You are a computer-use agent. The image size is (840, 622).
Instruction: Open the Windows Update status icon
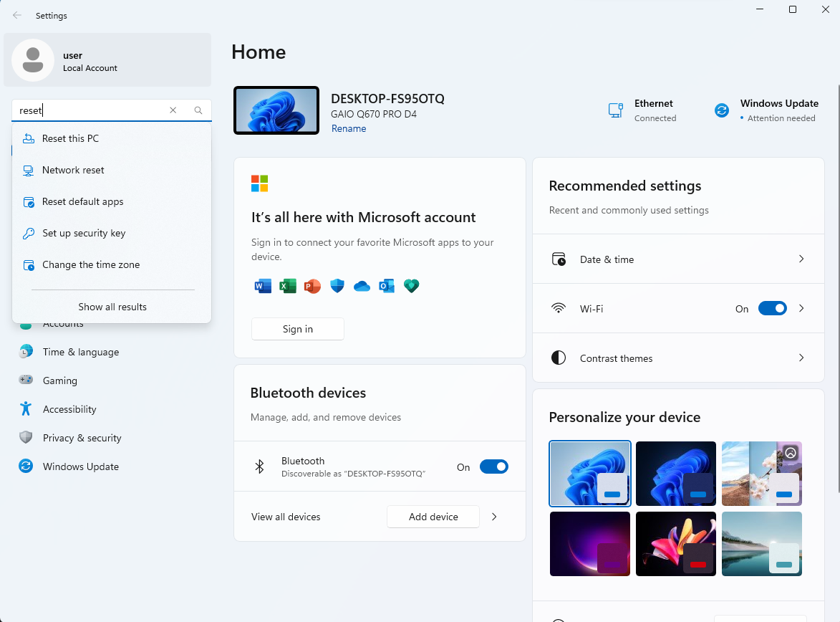tap(722, 110)
